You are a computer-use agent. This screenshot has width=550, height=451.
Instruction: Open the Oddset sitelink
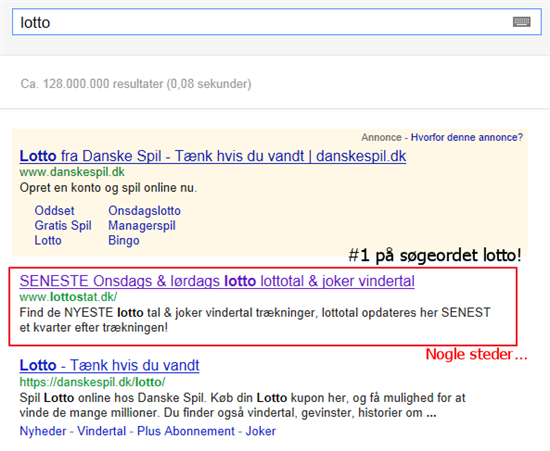(x=54, y=210)
